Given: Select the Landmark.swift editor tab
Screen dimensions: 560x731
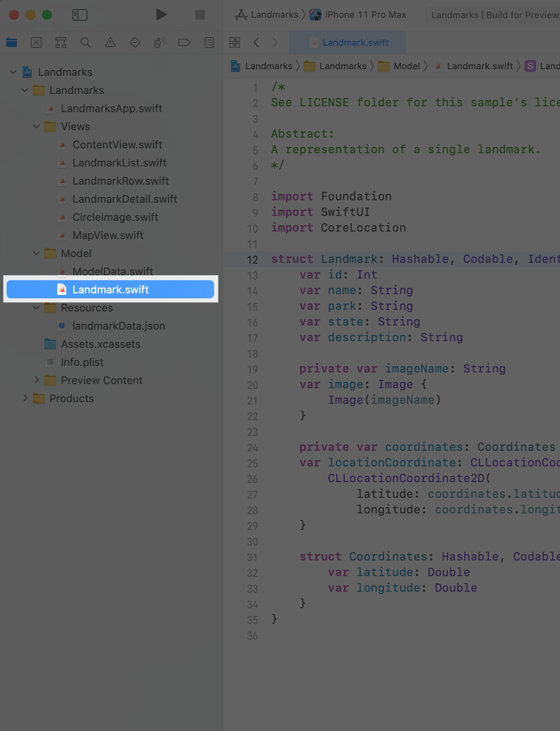Looking at the screenshot, I should click(x=348, y=42).
